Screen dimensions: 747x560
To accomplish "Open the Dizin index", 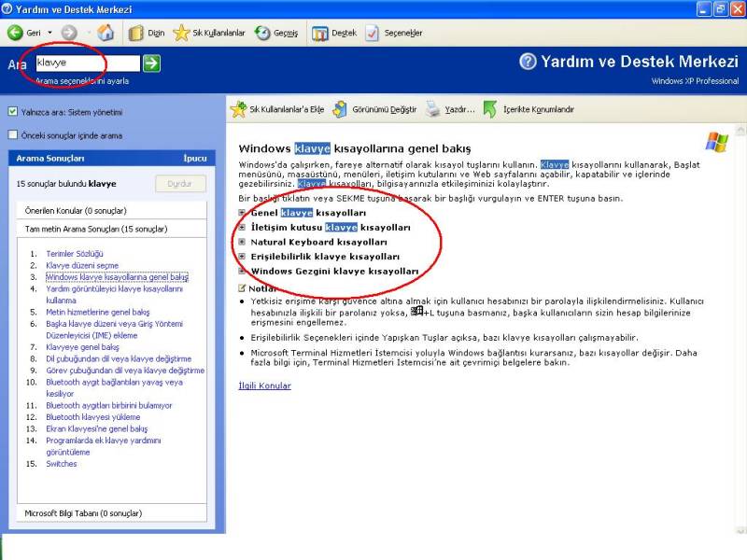I will 147,33.
